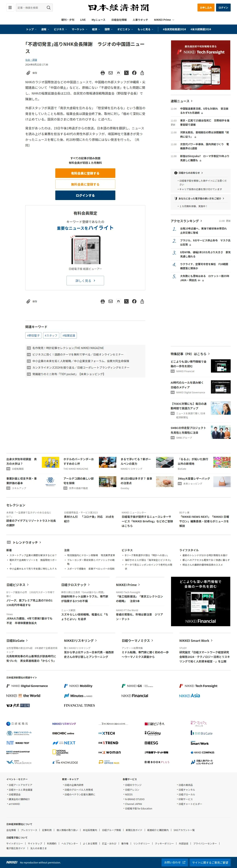Click the print icon under the article headline
237x868 pixels.
click(103, 73)
